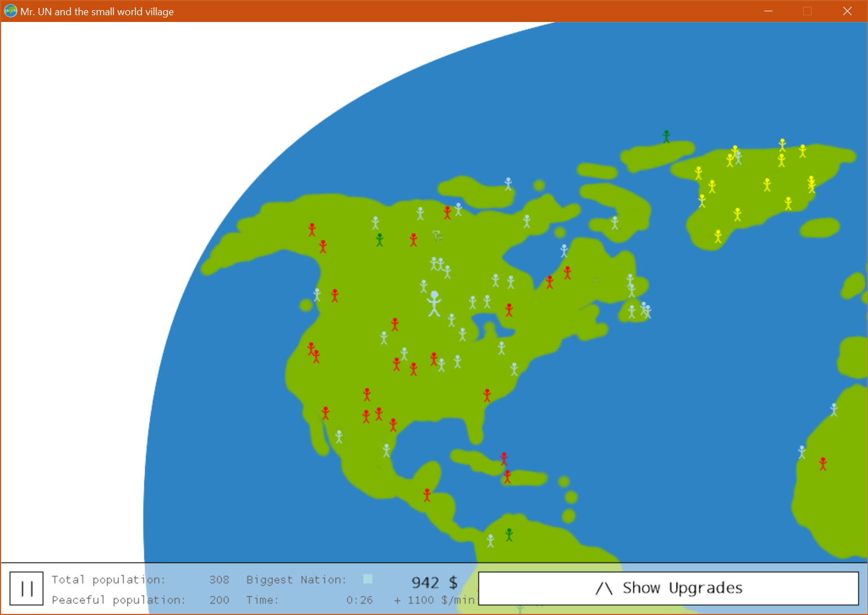Image resolution: width=868 pixels, height=615 pixels.
Task: Click the elapsed time value "0:26"
Action: [360, 600]
